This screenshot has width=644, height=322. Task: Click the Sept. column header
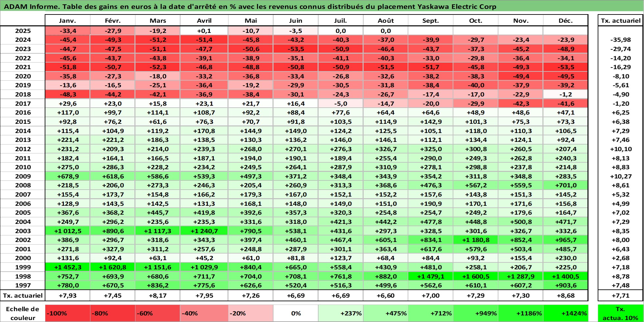(431, 20)
